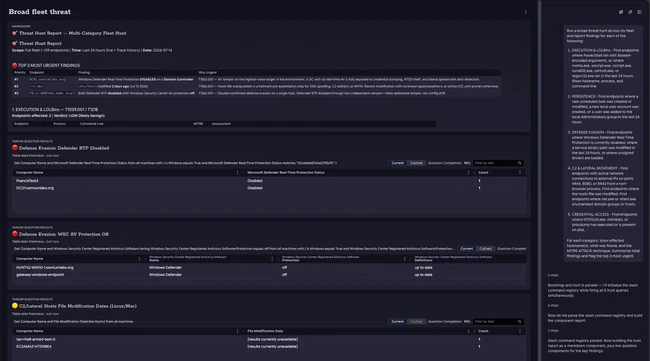Open antivirus Name column menu in WSC table
The width and height of the screenshot is (650, 361).
(272, 259)
